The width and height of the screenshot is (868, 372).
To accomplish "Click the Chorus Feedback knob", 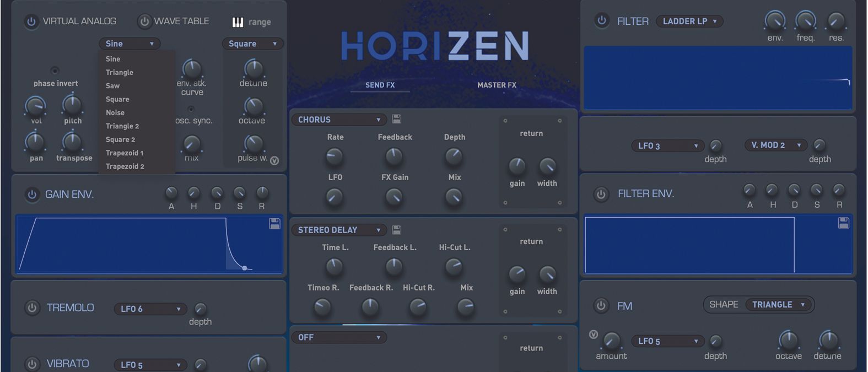I will coord(393,157).
